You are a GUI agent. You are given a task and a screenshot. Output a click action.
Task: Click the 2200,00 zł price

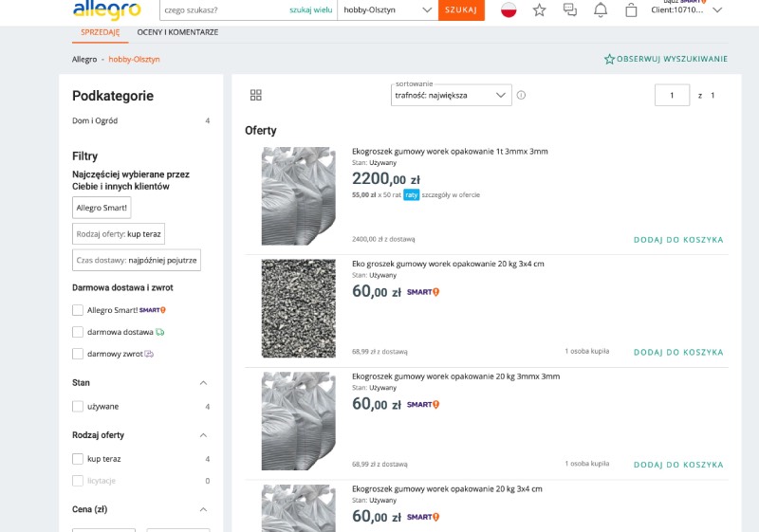click(x=386, y=179)
